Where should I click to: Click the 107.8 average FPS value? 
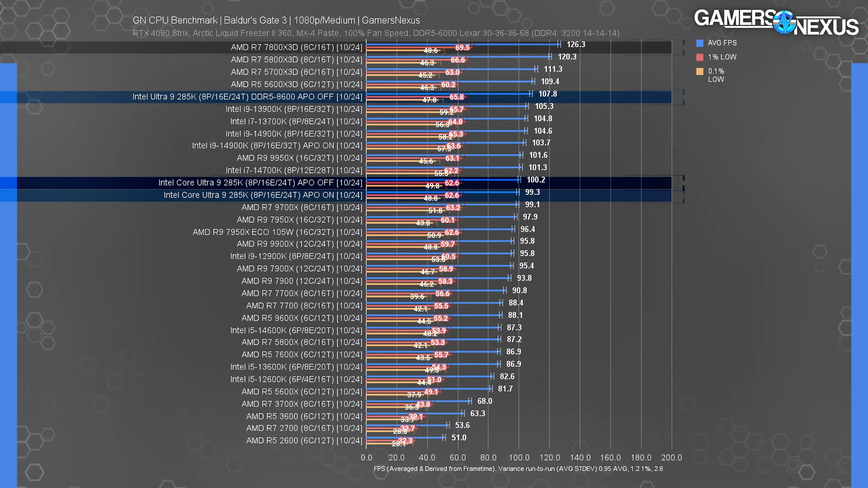[547, 94]
